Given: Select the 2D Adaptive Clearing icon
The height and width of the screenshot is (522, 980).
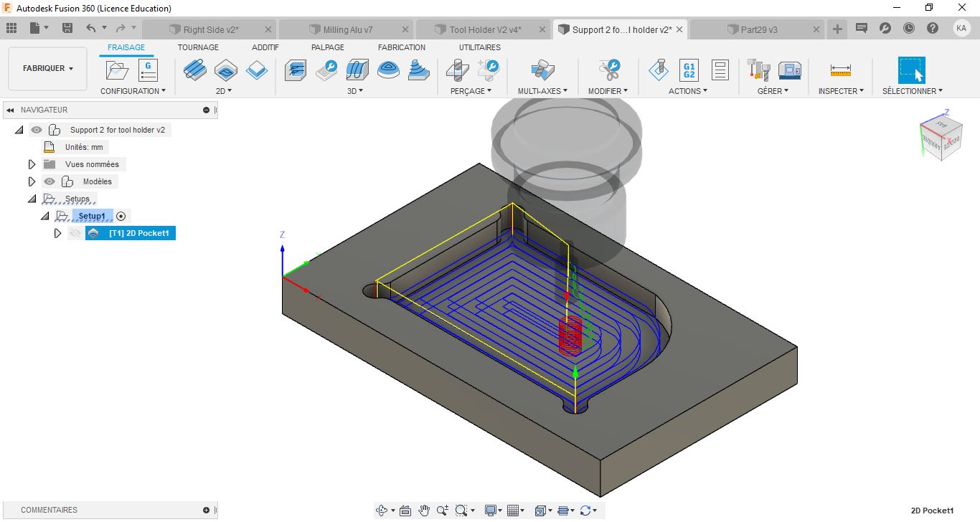Looking at the screenshot, I should [x=194, y=70].
